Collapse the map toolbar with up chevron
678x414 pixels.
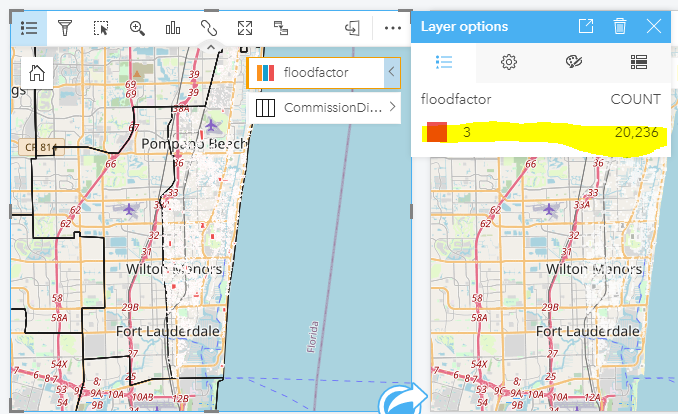tap(211, 47)
